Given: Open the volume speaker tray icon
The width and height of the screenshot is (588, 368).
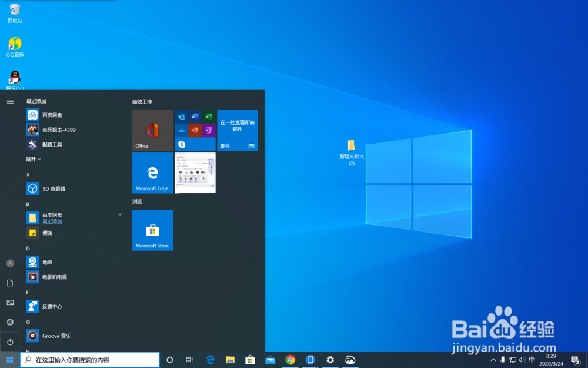Looking at the screenshot, I should coord(522,360).
